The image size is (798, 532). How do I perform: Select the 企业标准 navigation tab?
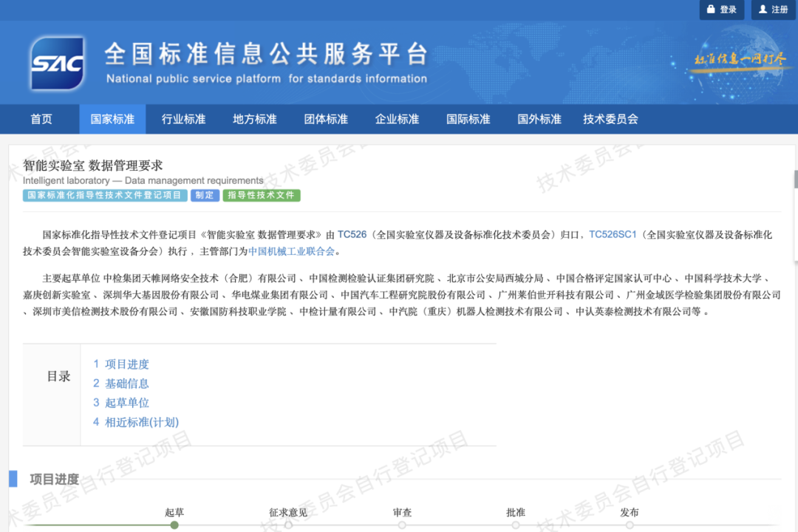point(397,119)
